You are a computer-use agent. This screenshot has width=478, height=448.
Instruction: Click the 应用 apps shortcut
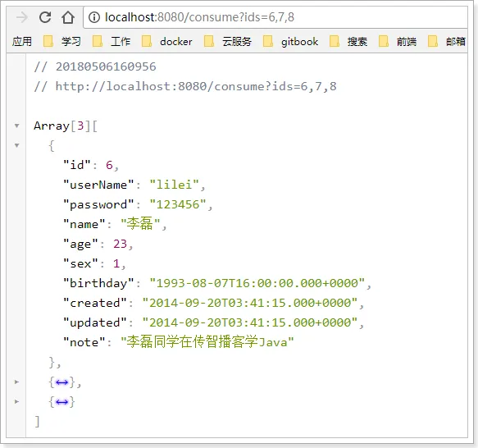(22, 41)
